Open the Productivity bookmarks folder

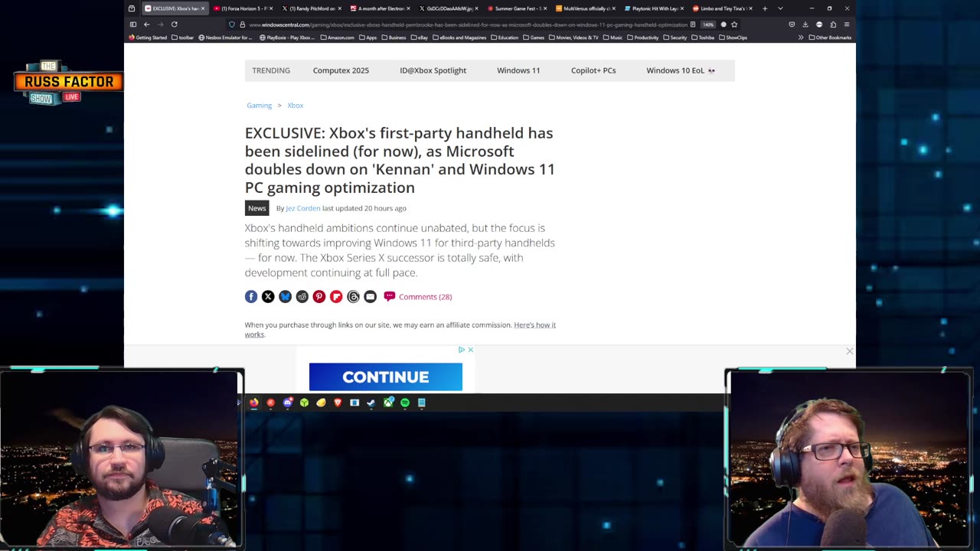tap(642, 37)
